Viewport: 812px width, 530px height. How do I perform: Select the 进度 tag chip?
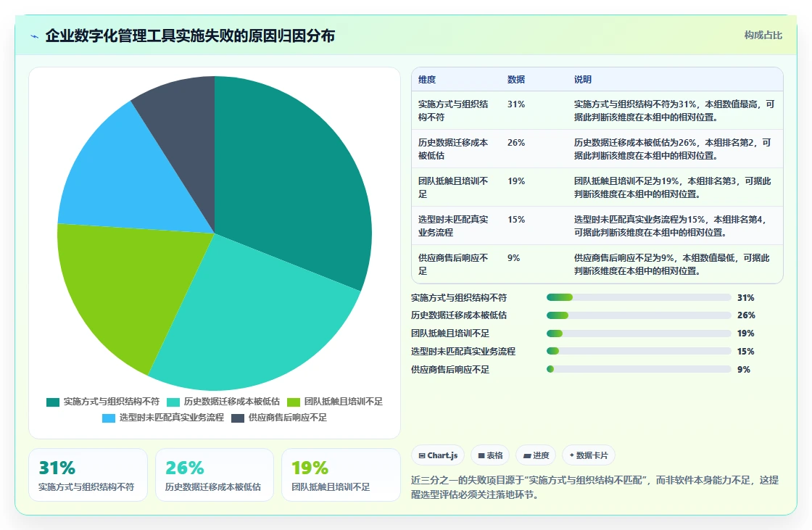(x=536, y=455)
